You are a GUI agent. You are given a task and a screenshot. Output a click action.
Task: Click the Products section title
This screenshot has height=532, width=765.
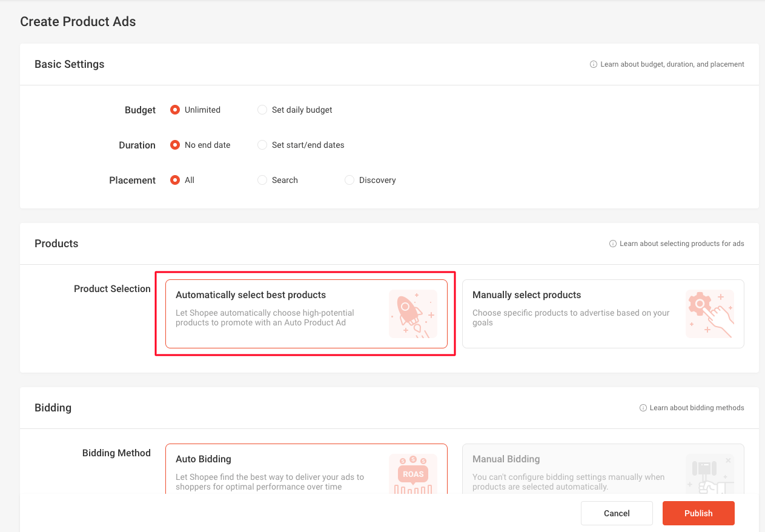tap(56, 244)
